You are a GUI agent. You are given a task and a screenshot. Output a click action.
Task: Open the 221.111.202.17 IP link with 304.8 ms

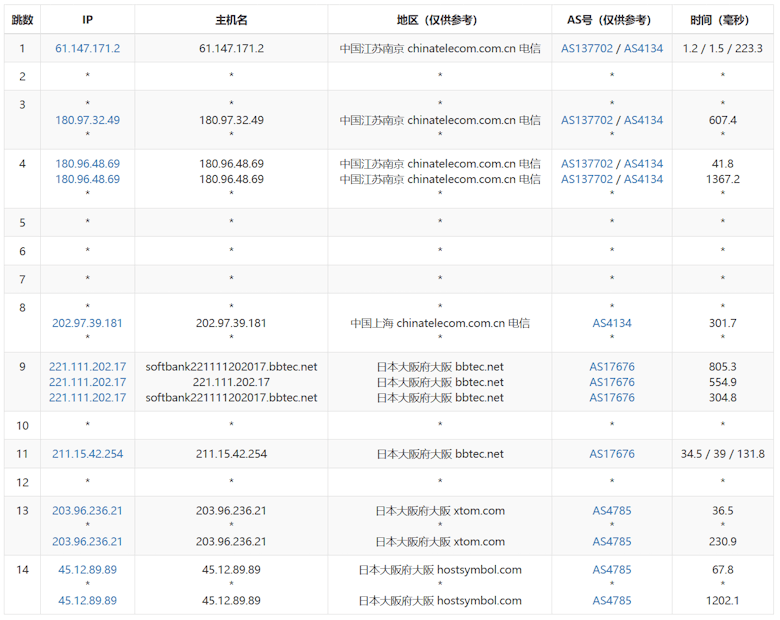[x=88, y=398]
